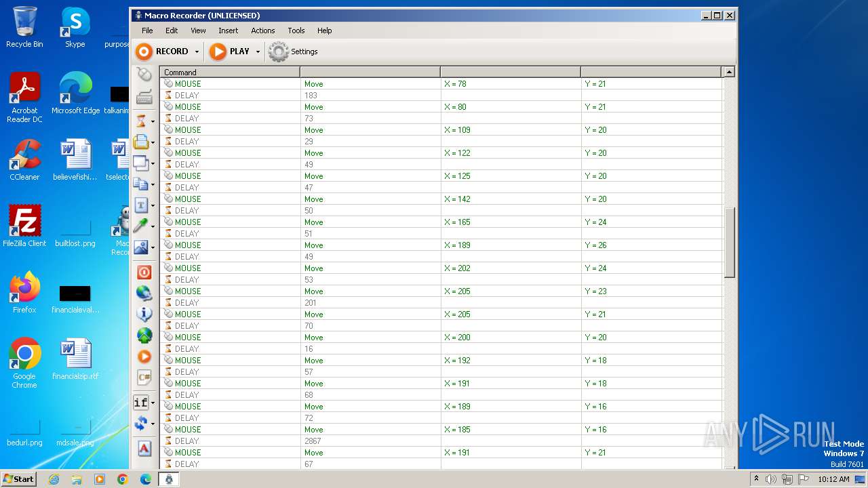Click the 'Y = 26' cell
The height and width of the screenshot is (488, 868).
[651, 245]
